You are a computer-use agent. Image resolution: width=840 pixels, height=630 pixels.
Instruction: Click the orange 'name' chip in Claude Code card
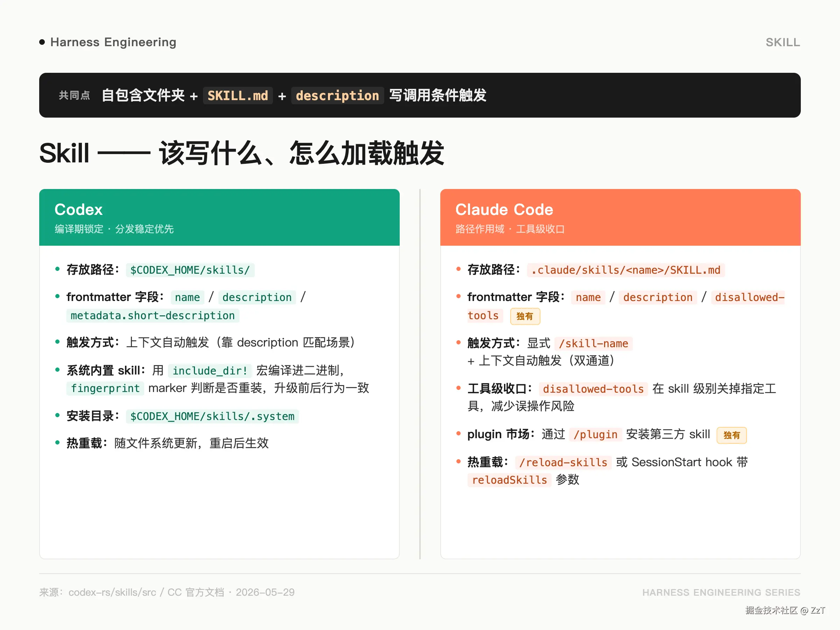[x=588, y=297]
